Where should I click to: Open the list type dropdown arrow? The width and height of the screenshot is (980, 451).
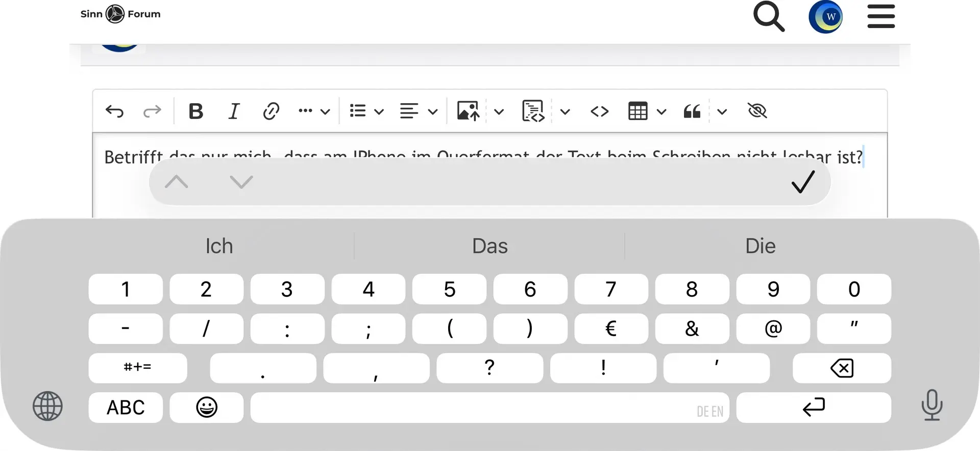[x=379, y=111]
